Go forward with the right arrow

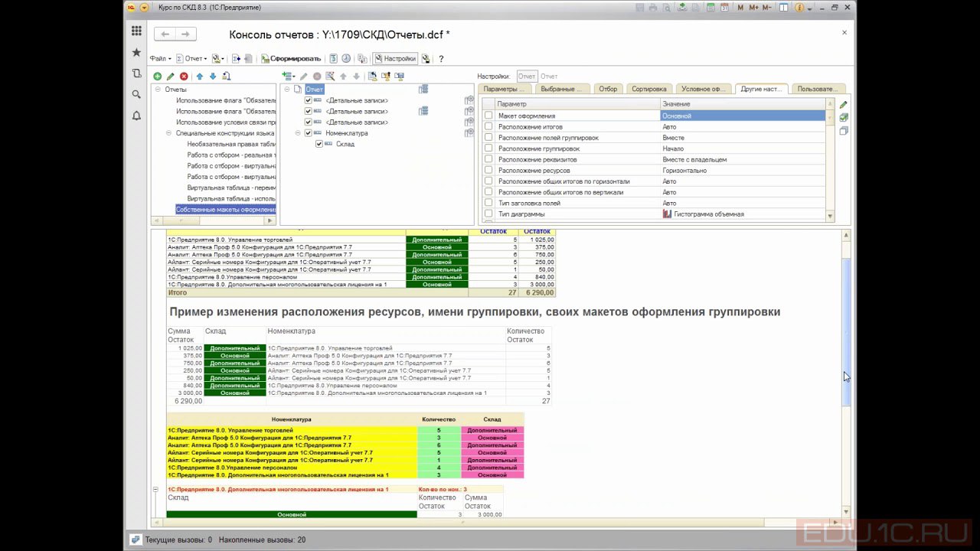click(185, 34)
